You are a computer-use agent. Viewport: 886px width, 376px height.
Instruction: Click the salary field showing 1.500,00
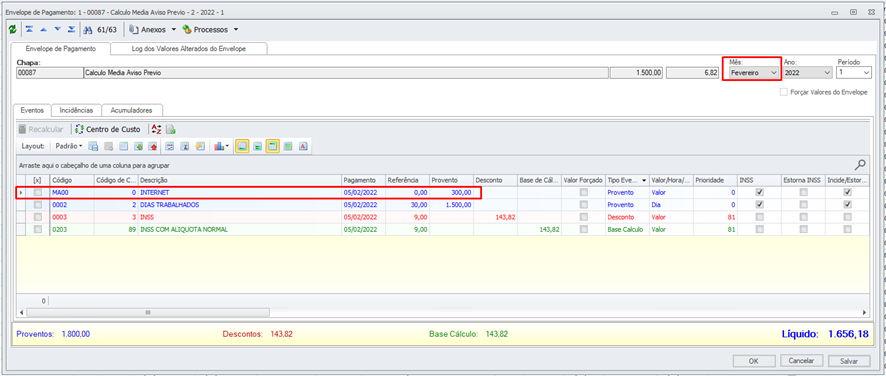tap(637, 73)
